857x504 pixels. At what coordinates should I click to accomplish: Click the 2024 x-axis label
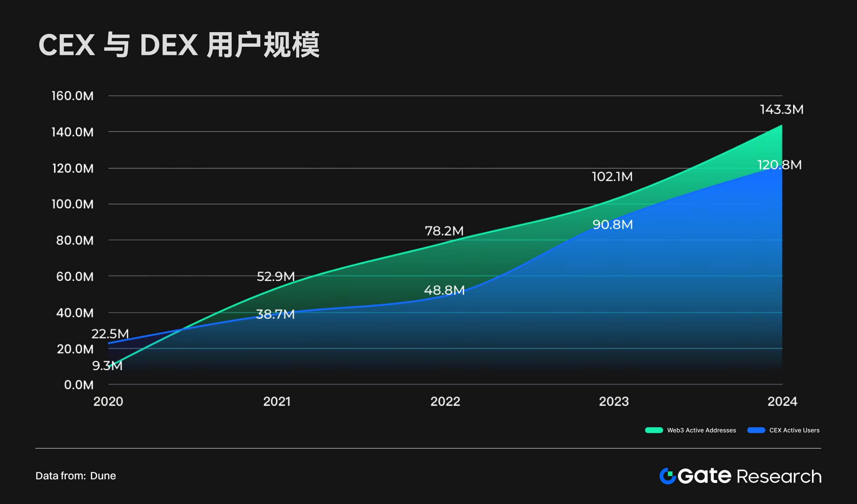(x=782, y=402)
